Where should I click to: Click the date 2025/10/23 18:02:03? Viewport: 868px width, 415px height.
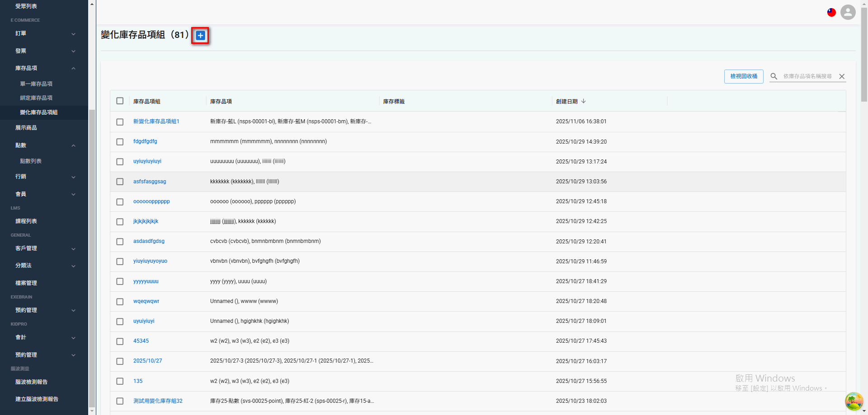(x=581, y=401)
